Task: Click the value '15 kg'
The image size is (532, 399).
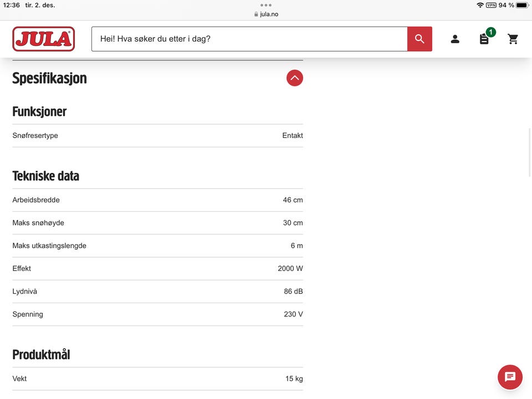Action: [294, 378]
